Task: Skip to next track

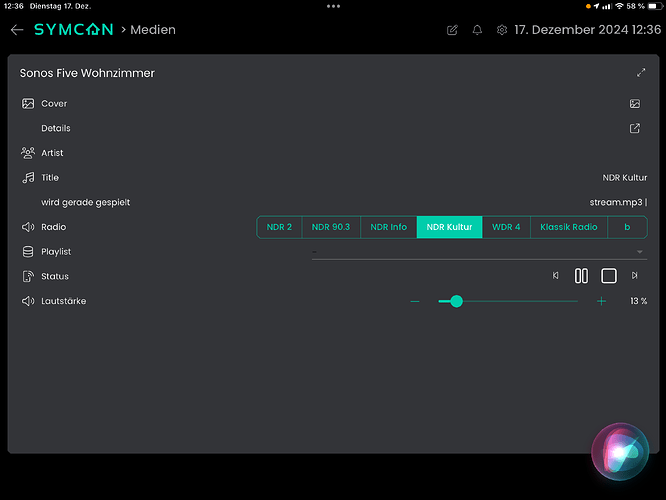Action: tap(635, 276)
